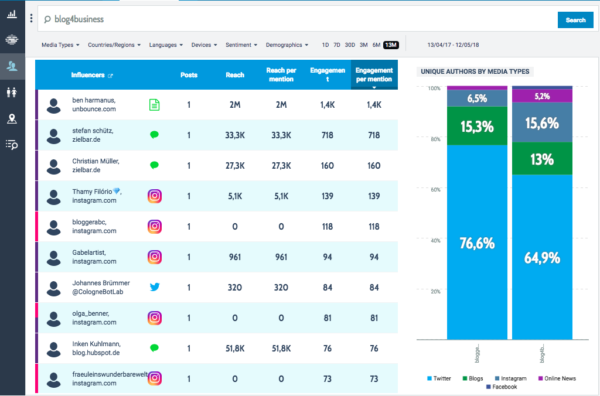Click the Search button
Viewport: 600px width, 396px height.
(x=576, y=20)
